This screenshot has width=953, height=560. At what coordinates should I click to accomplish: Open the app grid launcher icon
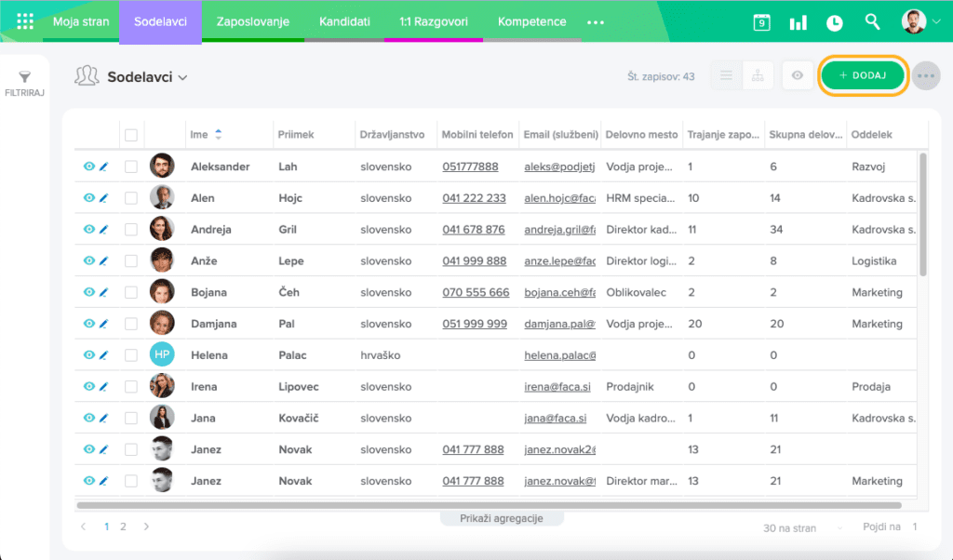(25, 21)
